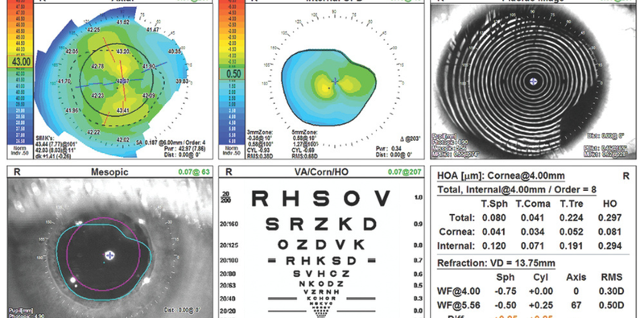Click the blue cross at Internal OPD map center

335,81
